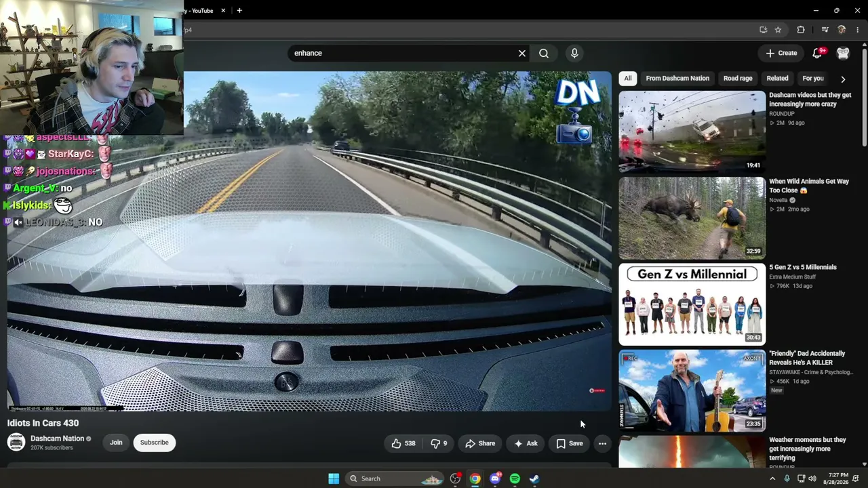Open the moose trail video thumbnail
Screen dimensions: 868x488
(692, 218)
